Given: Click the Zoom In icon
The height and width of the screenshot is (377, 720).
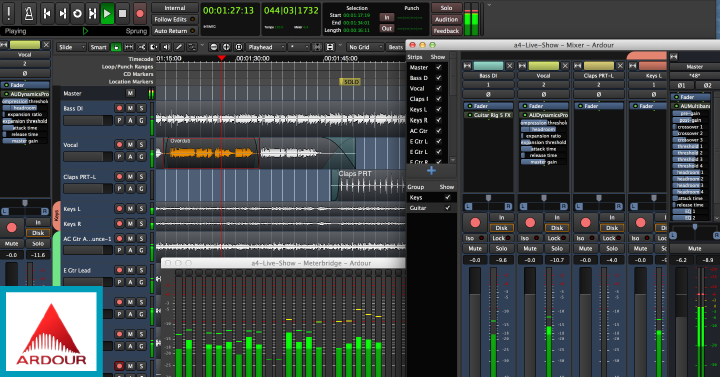Looking at the screenshot, I should pyautogui.click(x=226, y=47).
